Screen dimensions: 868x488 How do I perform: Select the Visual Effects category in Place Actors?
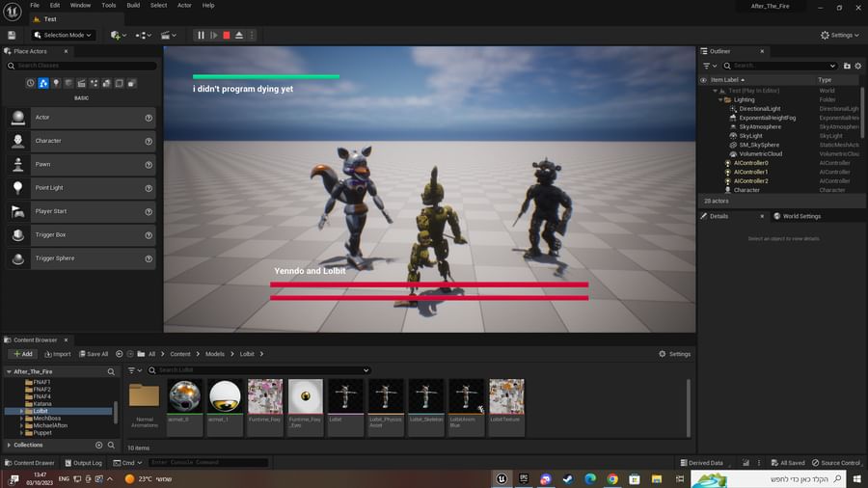95,83
